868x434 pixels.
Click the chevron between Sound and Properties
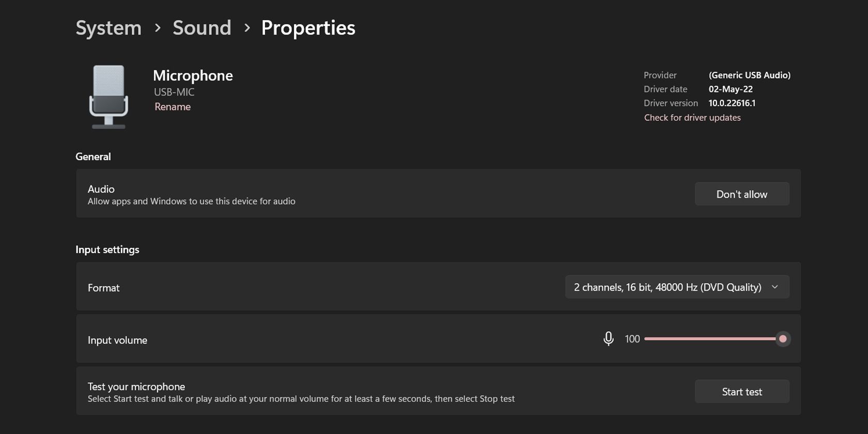(247, 28)
